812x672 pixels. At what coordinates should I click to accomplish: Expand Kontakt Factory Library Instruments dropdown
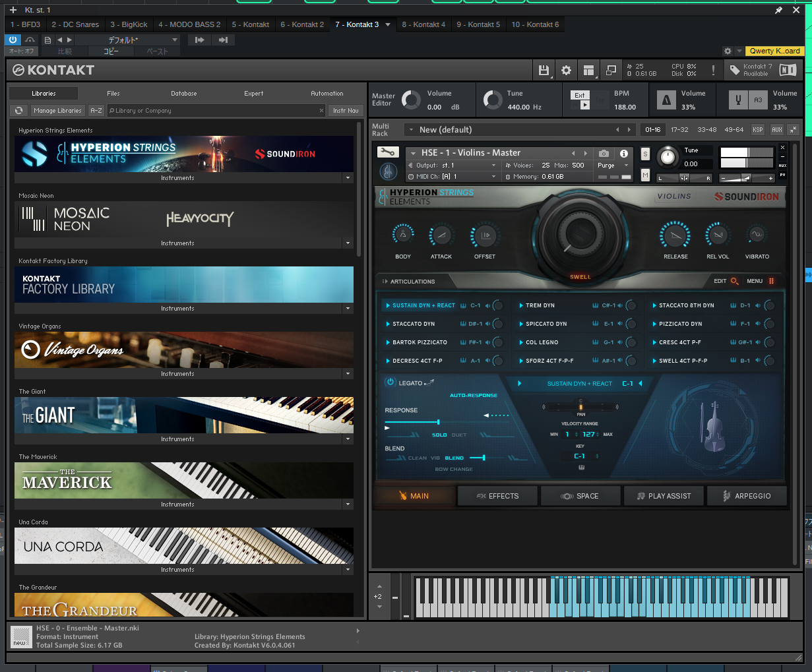click(348, 309)
